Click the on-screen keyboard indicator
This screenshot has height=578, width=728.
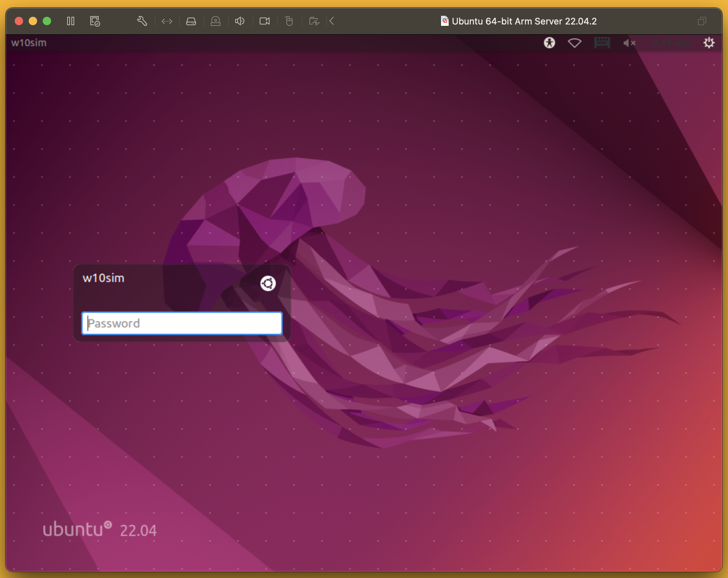(x=602, y=43)
